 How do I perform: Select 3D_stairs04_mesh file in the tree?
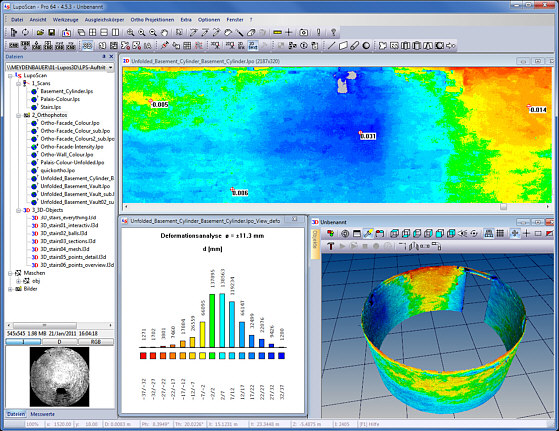click(65, 249)
